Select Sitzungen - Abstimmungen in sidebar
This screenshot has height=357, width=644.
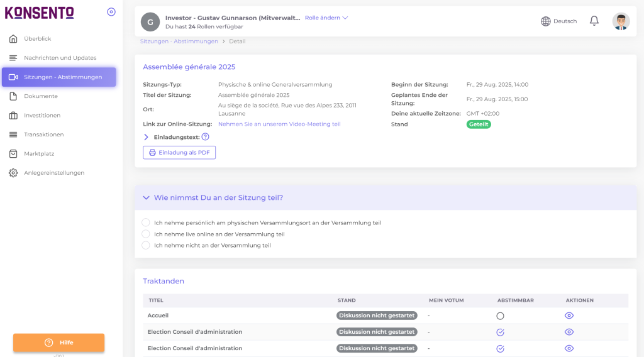58,77
